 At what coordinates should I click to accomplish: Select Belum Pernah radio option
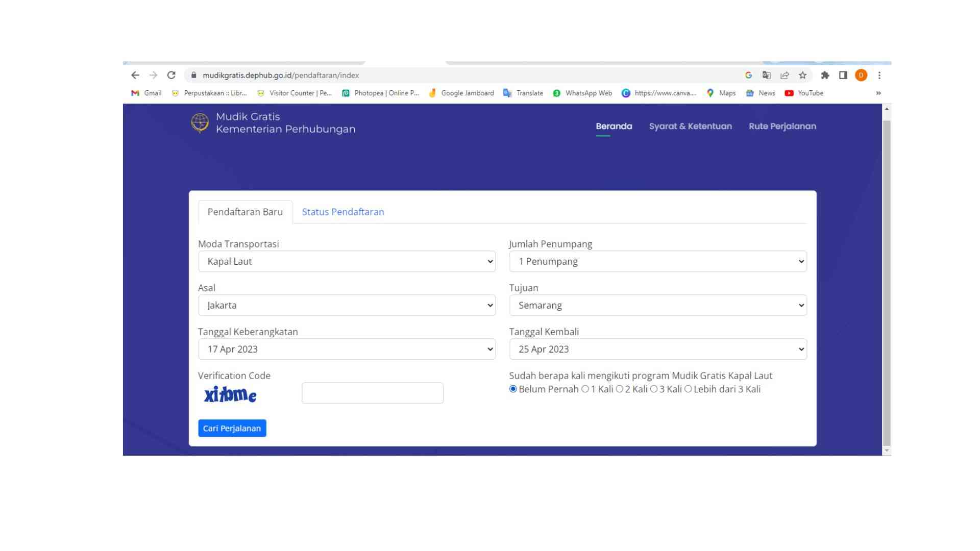[x=513, y=389]
